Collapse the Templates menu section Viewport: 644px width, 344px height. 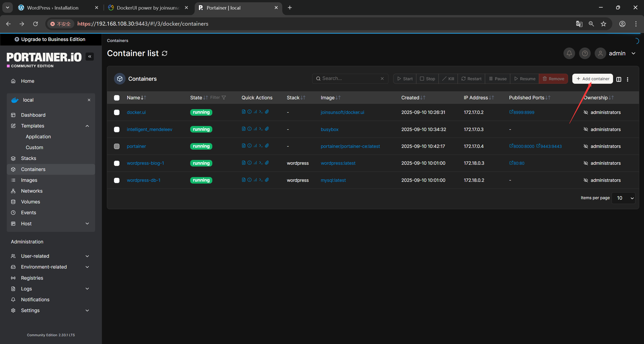point(87,126)
